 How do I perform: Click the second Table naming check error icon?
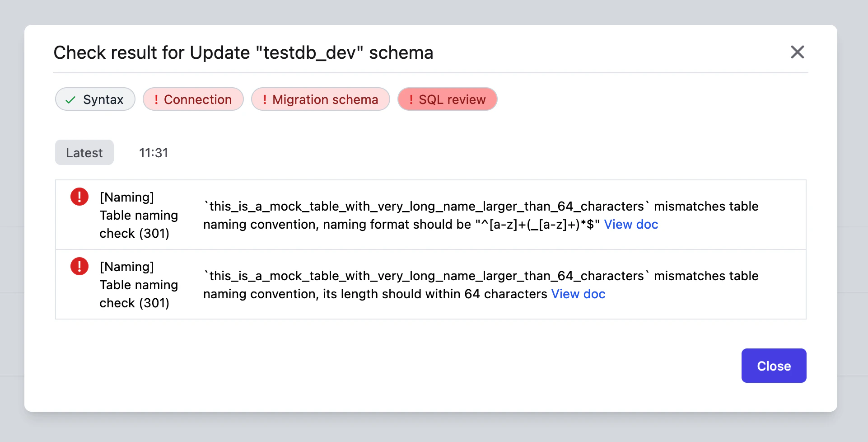79,266
